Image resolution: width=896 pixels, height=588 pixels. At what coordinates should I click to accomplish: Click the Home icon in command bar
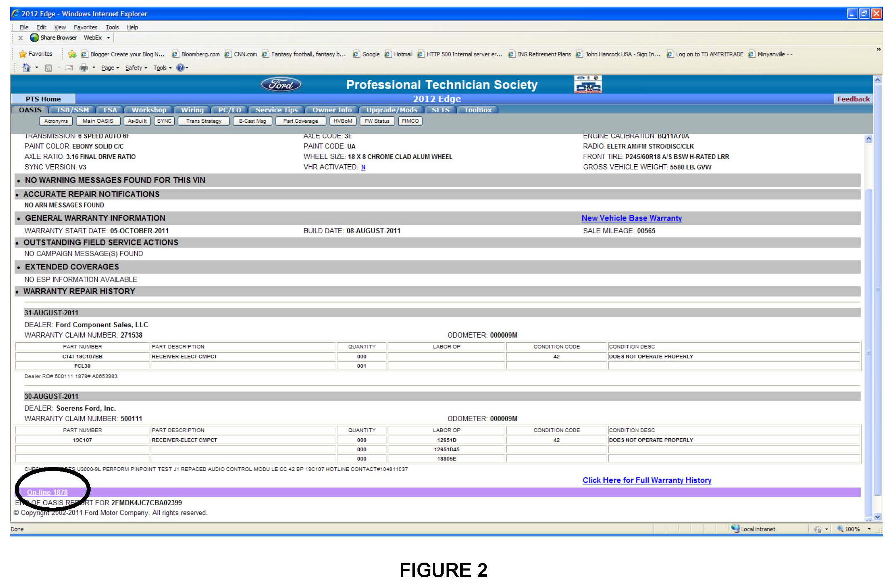tap(27, 68)
